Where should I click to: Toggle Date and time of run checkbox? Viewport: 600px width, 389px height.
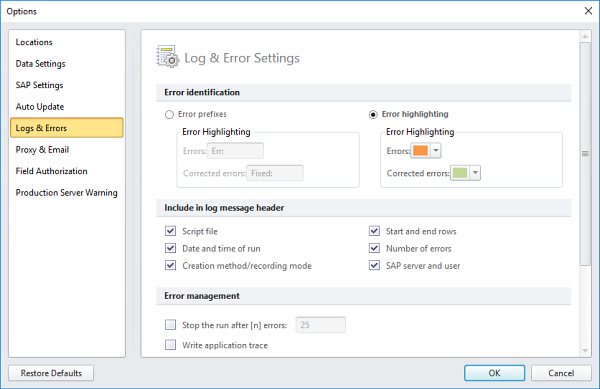(x=171, y=248)
